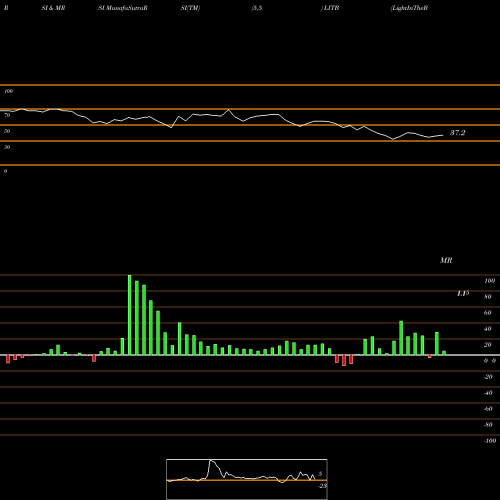Viewport: 500px width, 500px height.
Task: Click the "70" RSI axis label
Action: [x=7, y=115]
